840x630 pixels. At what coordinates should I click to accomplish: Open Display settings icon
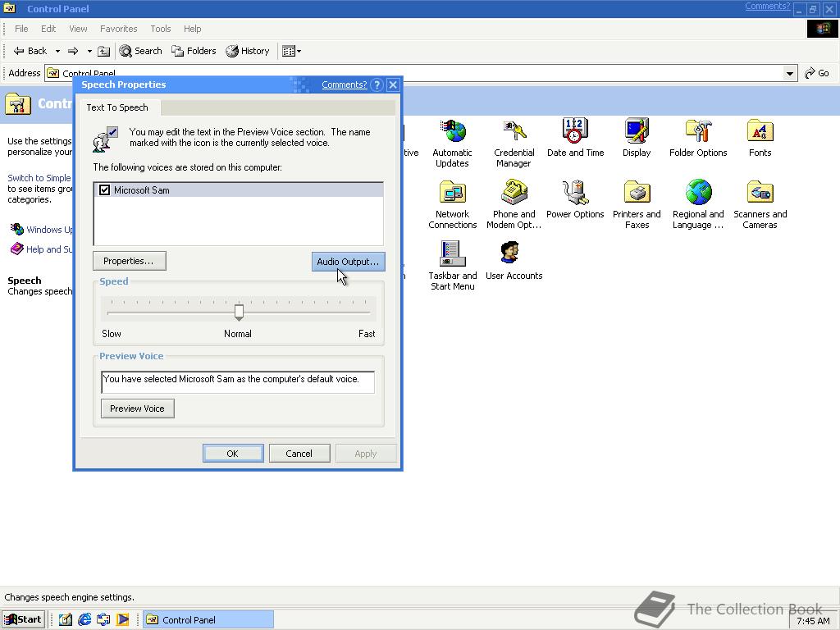pos(637,137)
